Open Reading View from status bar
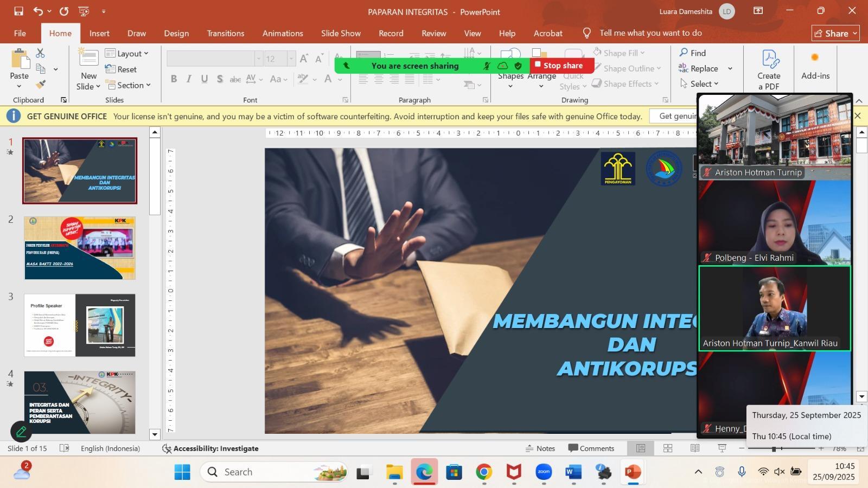The height and width of the screenshot is (488, 868). coord(695,448)
